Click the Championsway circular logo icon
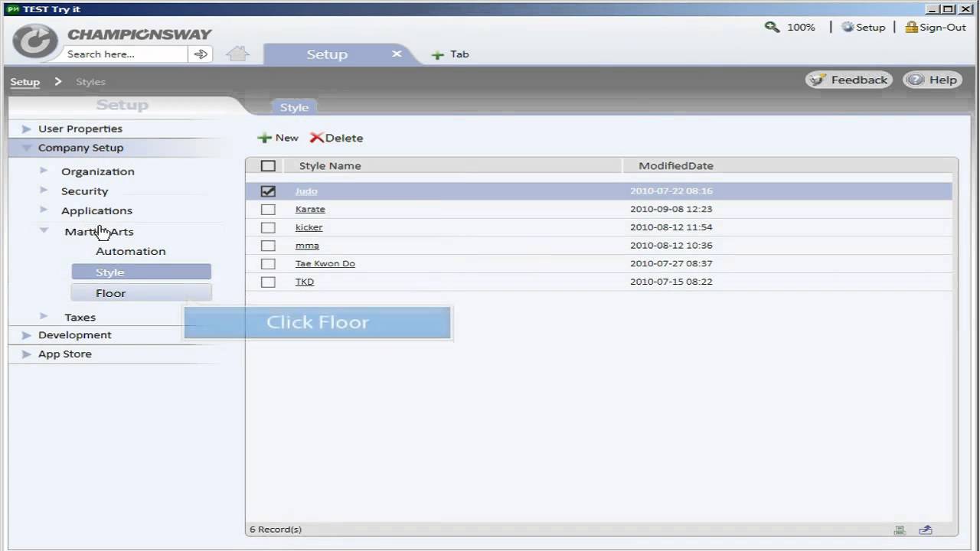This screenshot has height=551, width=980. 35,41
